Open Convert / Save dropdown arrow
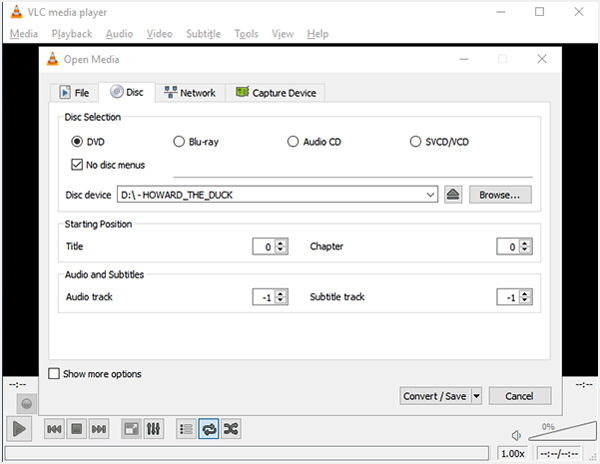 click(x=476, y=396)
